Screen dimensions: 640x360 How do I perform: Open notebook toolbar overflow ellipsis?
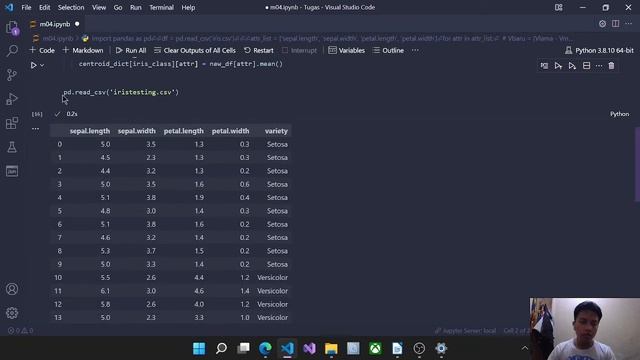coord(415,50)
